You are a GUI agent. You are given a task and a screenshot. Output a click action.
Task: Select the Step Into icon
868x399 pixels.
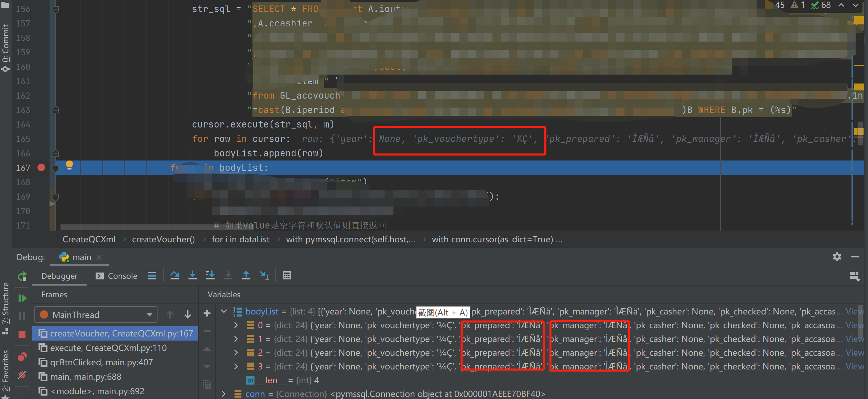(193, 275)
